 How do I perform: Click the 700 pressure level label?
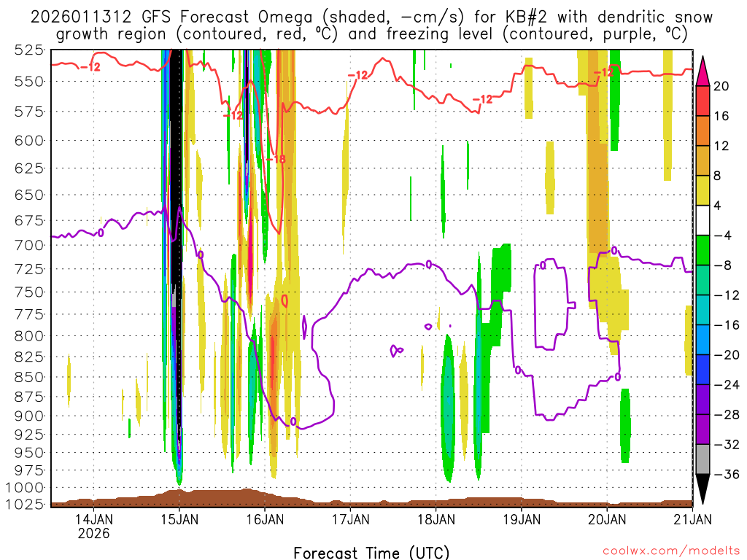[x=29, y=245]
